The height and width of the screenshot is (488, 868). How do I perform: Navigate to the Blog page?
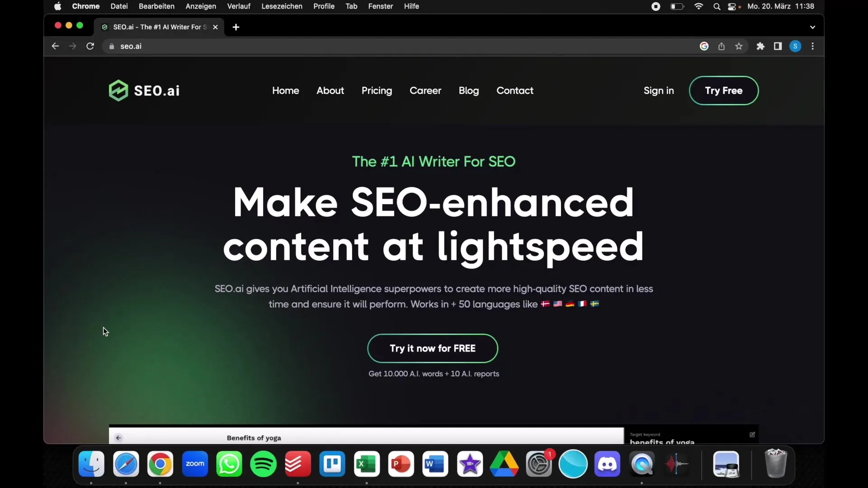pyautogui.click(x=468, y=90)
